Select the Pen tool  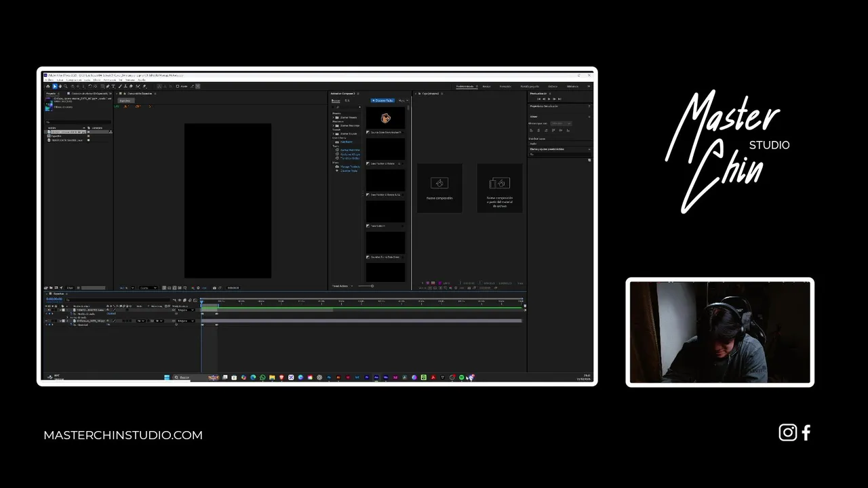pyautogui.click(x=108, y=86)
